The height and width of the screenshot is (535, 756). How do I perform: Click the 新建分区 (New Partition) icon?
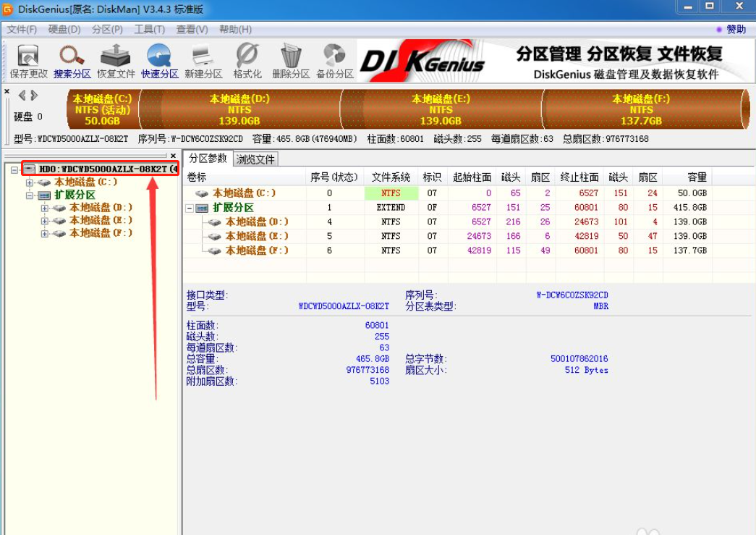(x=201, y=58)
